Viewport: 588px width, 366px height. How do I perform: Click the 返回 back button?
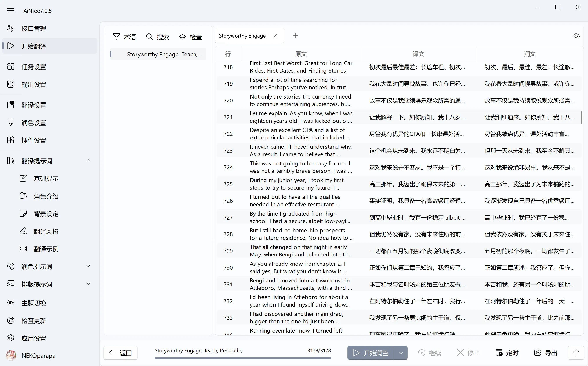pos(121,353)
